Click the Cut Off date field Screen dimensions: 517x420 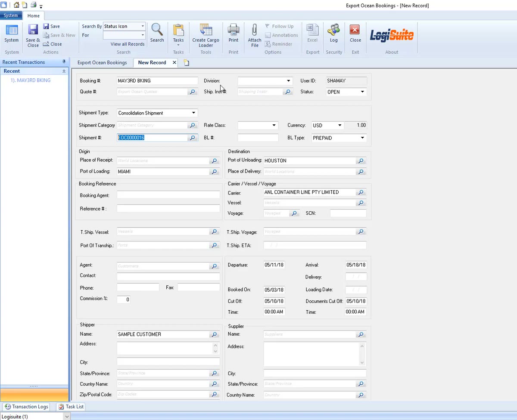tap(274, 301)
